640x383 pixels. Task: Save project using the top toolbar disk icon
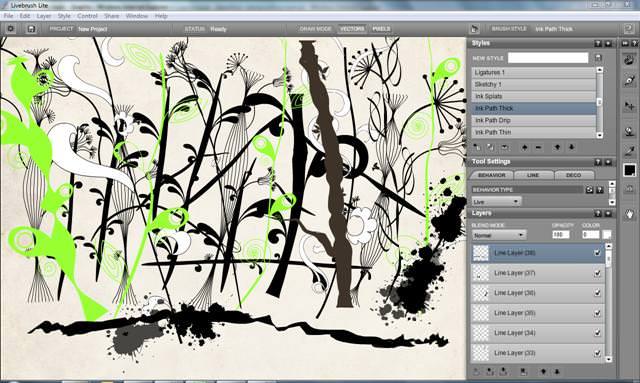31,29
